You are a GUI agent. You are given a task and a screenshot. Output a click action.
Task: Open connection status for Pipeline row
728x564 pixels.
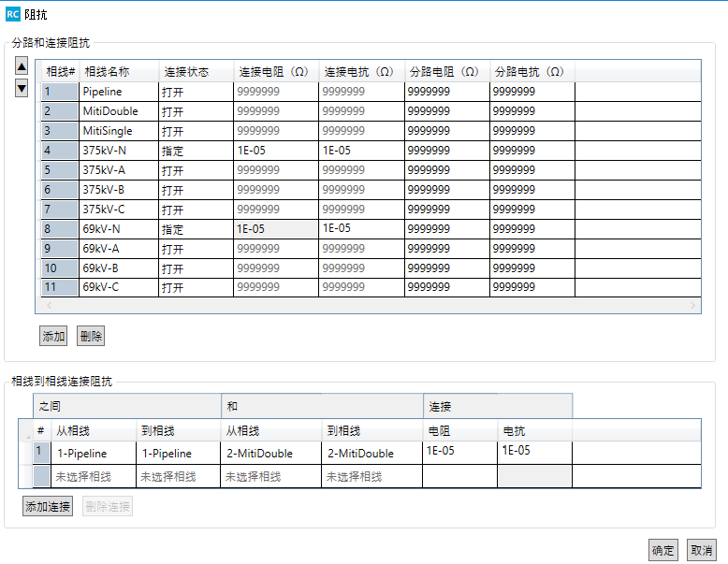pos(196,92)
